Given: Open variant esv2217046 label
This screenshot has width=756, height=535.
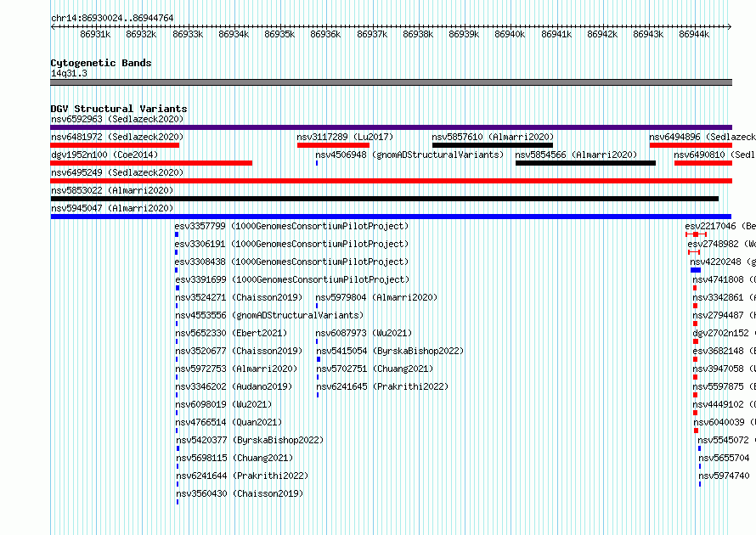Looking at the screenshot, I should (720, 226).
